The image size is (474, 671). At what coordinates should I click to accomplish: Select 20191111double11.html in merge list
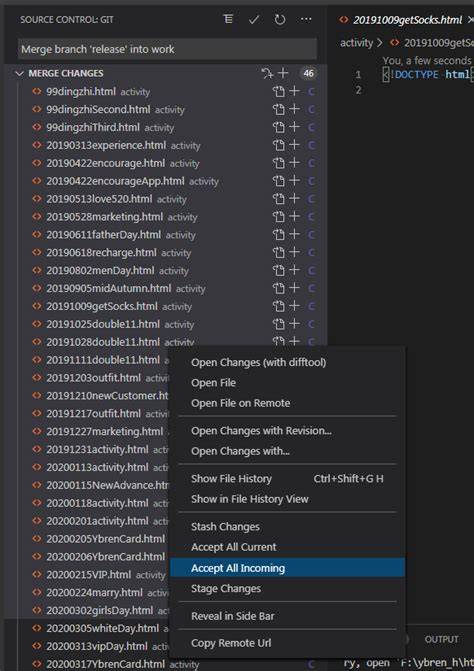point(103,360)
